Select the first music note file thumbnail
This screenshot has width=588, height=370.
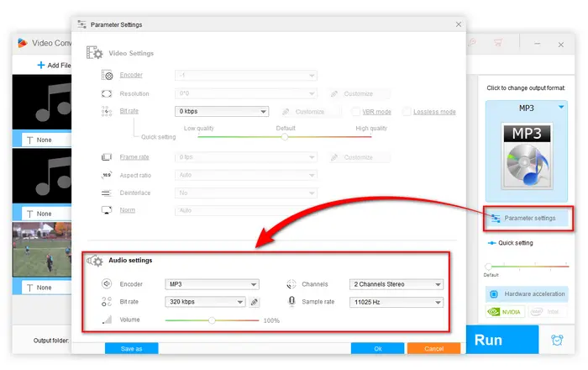coord(42,102)
